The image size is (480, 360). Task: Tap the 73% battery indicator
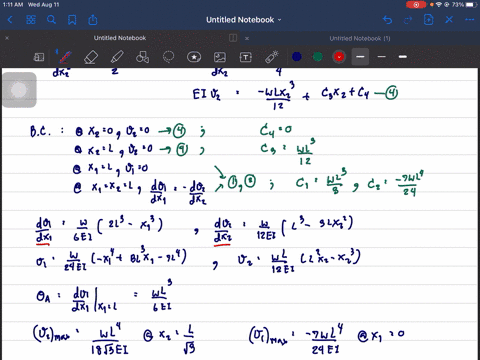coord(464,5)
